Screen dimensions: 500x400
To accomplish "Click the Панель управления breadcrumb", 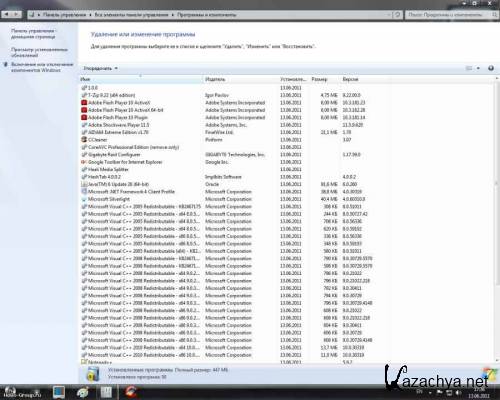I will click(64, 15).
